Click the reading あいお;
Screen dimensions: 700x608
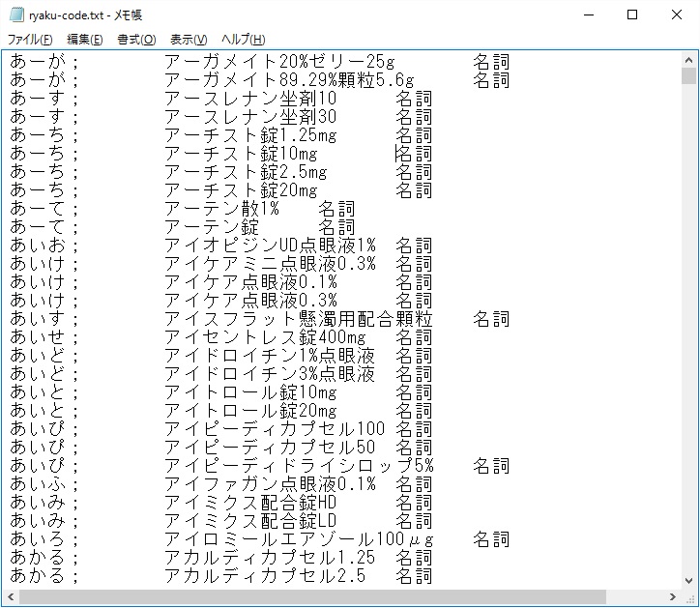44,246
